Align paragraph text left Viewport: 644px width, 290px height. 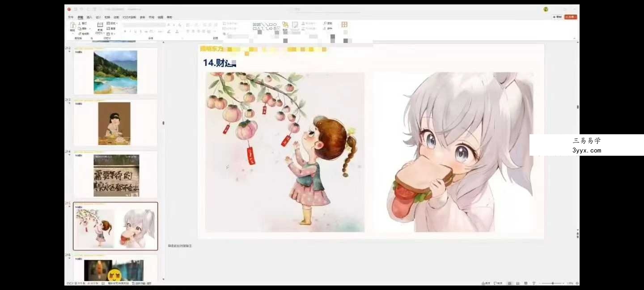pos(188,31)
